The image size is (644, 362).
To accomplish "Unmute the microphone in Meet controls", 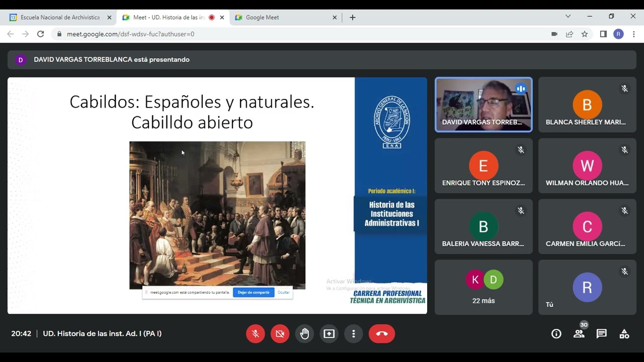I will point(256,334).
